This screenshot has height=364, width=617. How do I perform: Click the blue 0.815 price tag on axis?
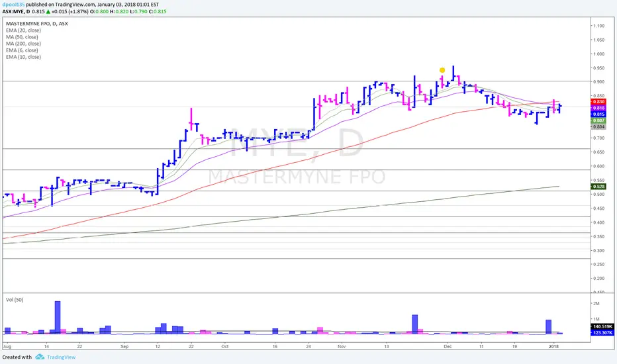click(x=598, y=114)
